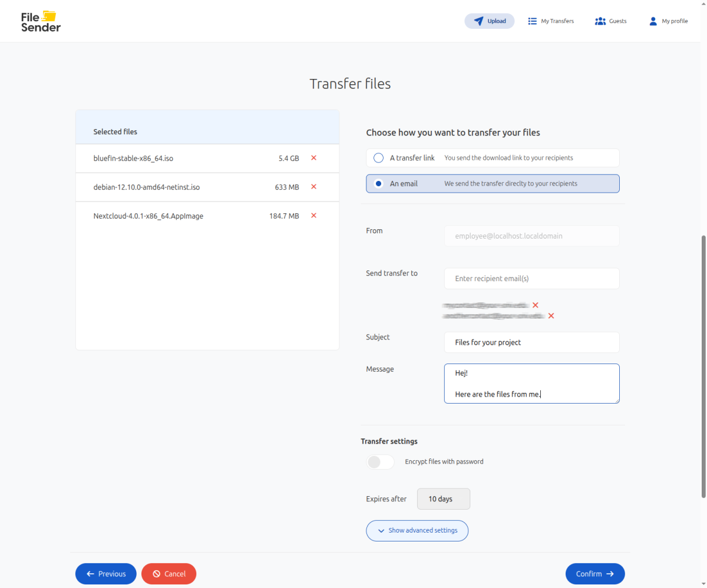Viewport: 707px width, 588px height.
Task: Remove debian-12.10.0-amd64-netinst.iso file
Action: [313, 187]
